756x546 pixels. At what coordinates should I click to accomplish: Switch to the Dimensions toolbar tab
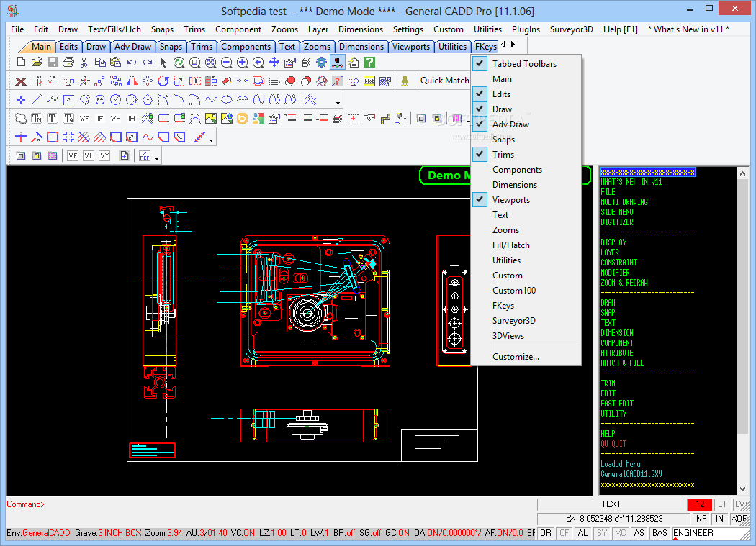[361, 46]
